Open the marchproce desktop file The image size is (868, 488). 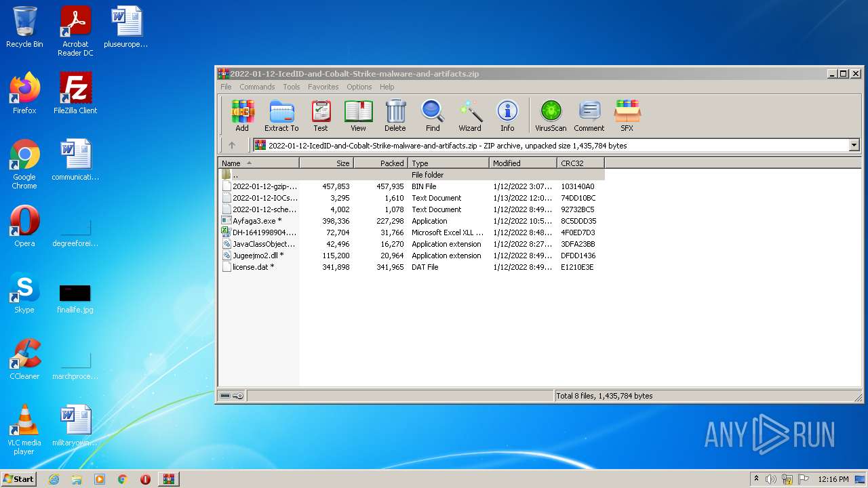75,364
